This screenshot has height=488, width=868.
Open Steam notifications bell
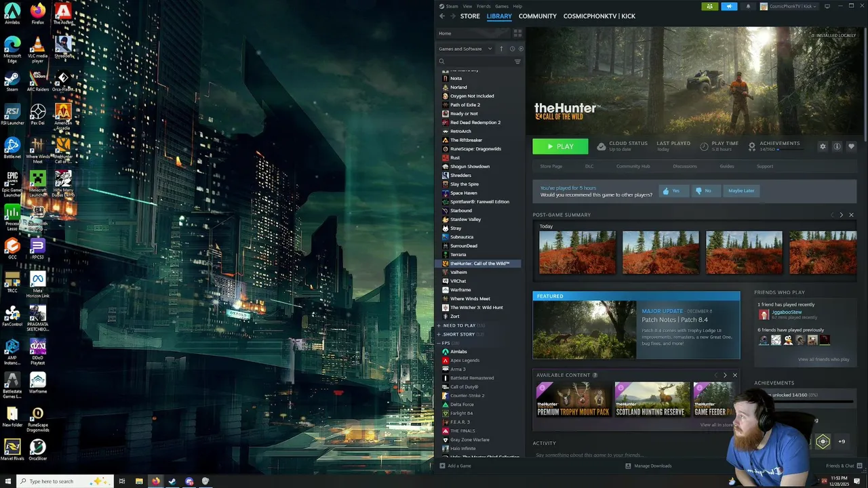pos(748,6)
